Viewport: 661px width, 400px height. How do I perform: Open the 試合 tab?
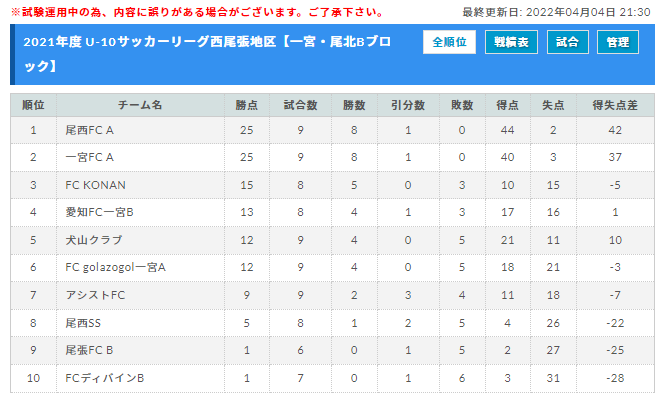[567, 42]
